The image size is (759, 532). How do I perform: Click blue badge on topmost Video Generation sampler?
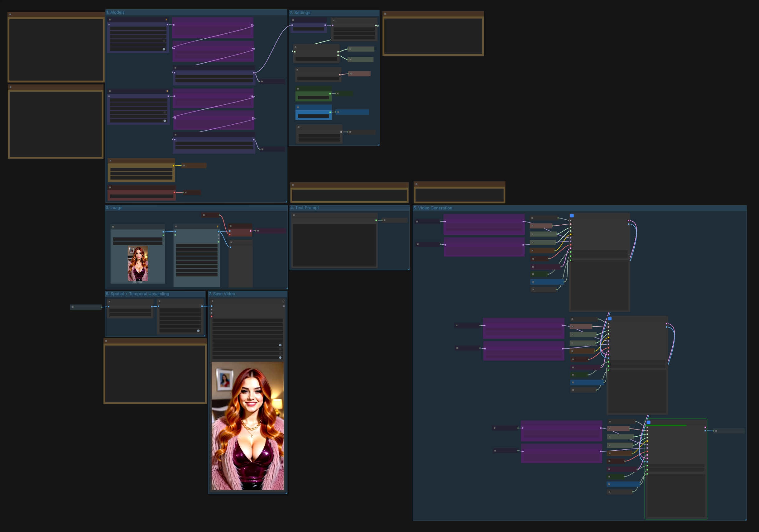(572, 215)
